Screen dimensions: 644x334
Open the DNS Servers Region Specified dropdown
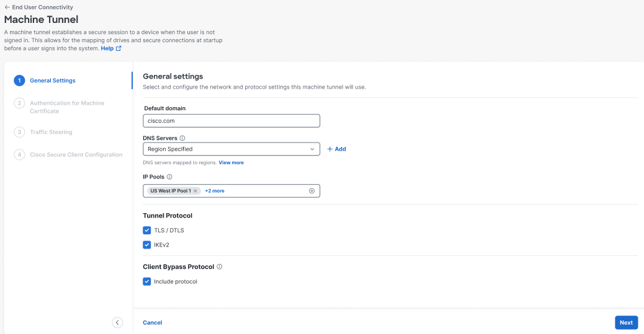pos(231,149)
